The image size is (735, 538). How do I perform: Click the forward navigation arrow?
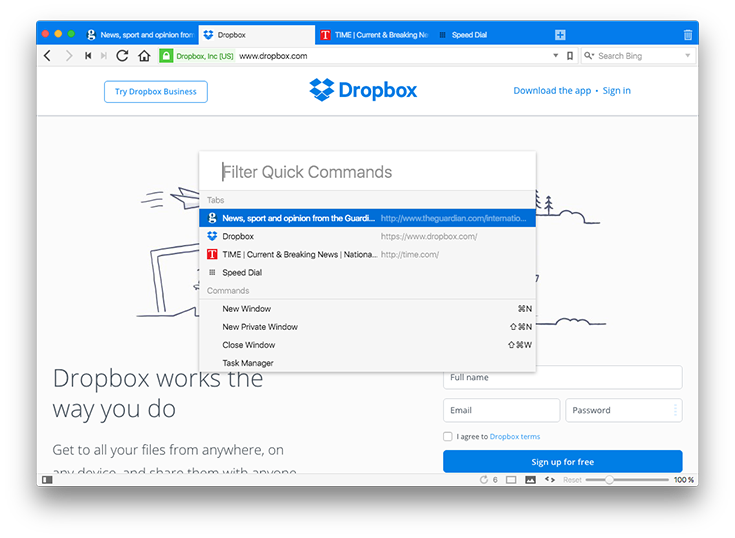(69, 56)
